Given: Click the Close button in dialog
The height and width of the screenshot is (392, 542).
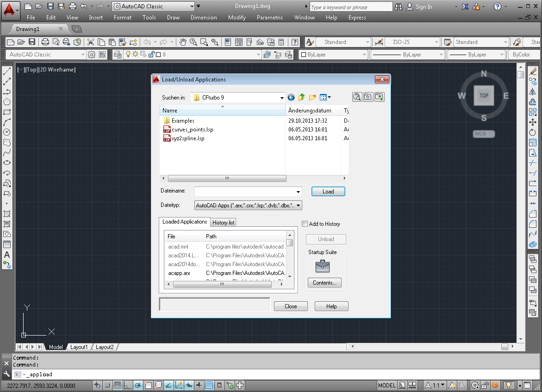Looking at the screenshot, I should pos(291,306).
